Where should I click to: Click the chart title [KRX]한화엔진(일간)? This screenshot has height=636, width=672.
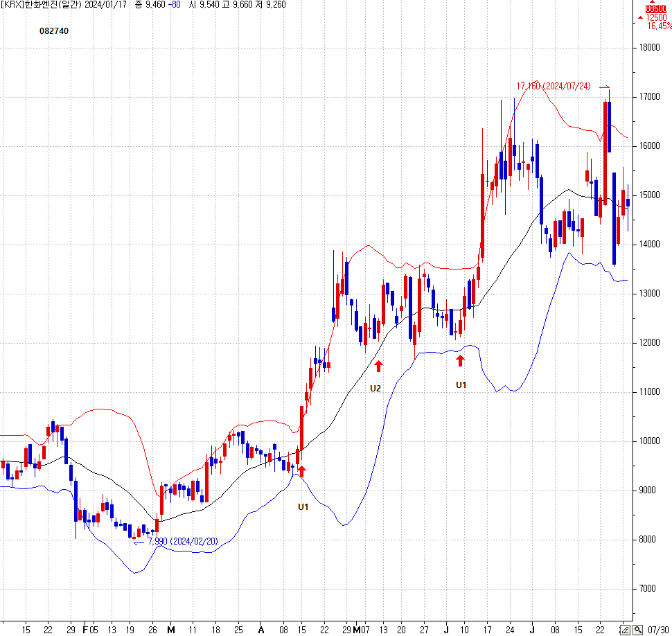coord(41,5)
